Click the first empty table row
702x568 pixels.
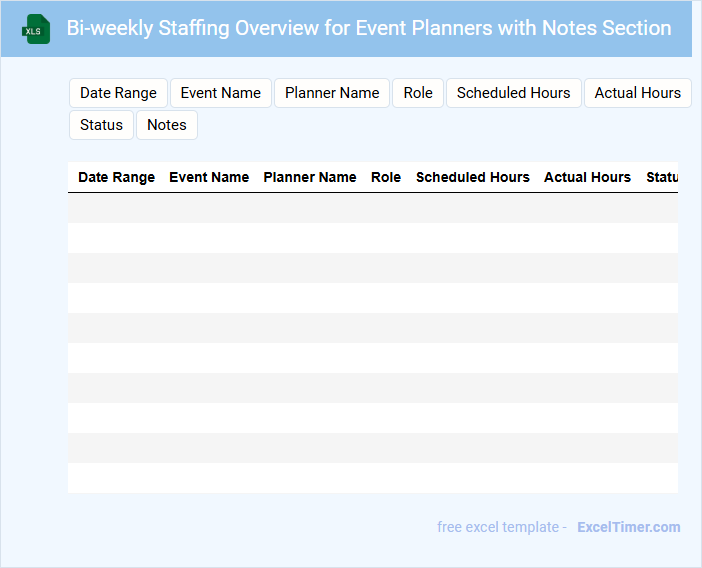(x=372, y=208)
